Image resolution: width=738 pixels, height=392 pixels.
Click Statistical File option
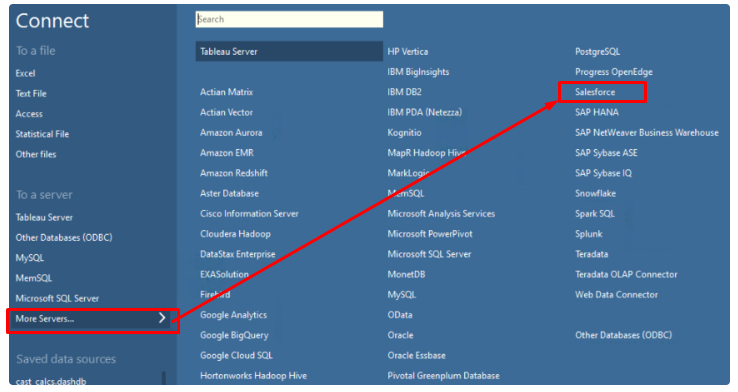point(42,134)
